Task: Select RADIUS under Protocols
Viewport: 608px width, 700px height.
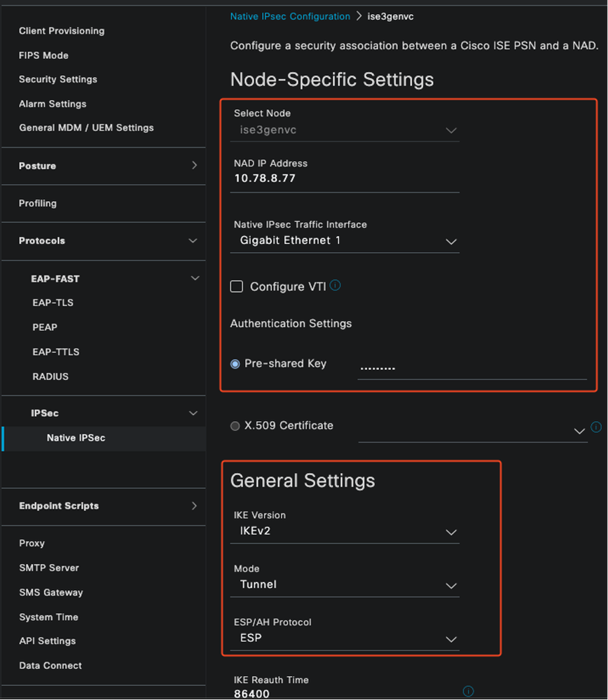Action: [x=50, y=377]
